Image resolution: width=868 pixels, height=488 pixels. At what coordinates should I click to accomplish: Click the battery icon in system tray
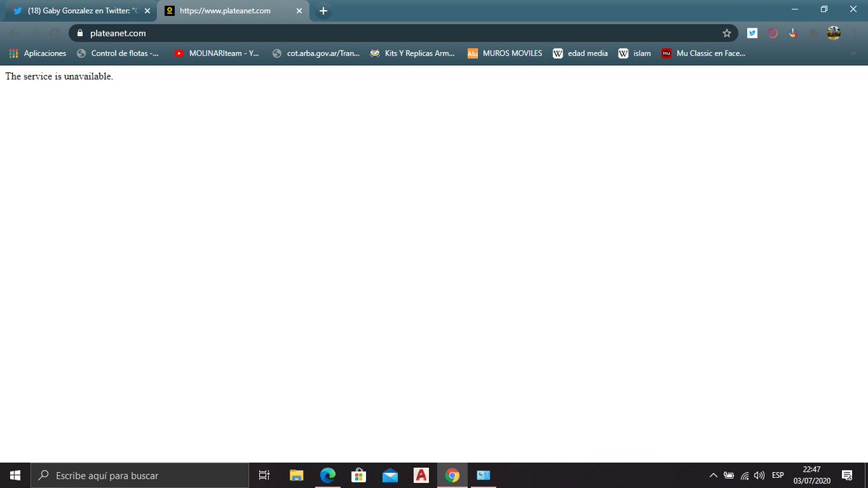[728, 475]
